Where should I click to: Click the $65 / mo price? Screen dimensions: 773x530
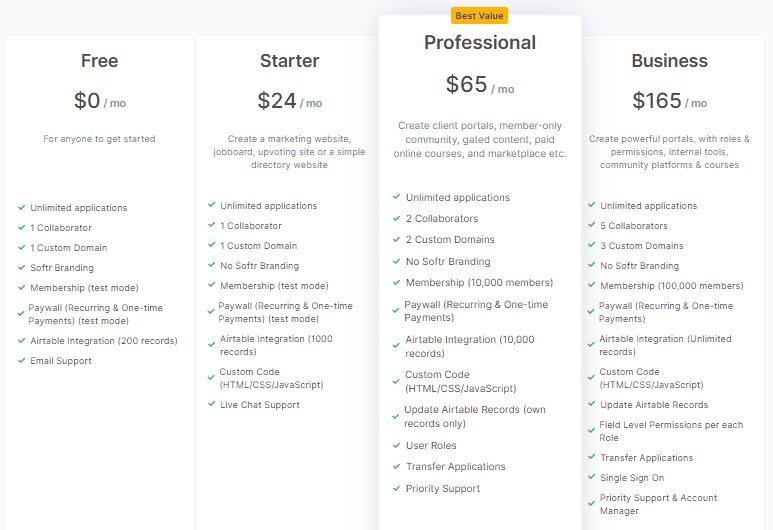[x=480, y=85]
